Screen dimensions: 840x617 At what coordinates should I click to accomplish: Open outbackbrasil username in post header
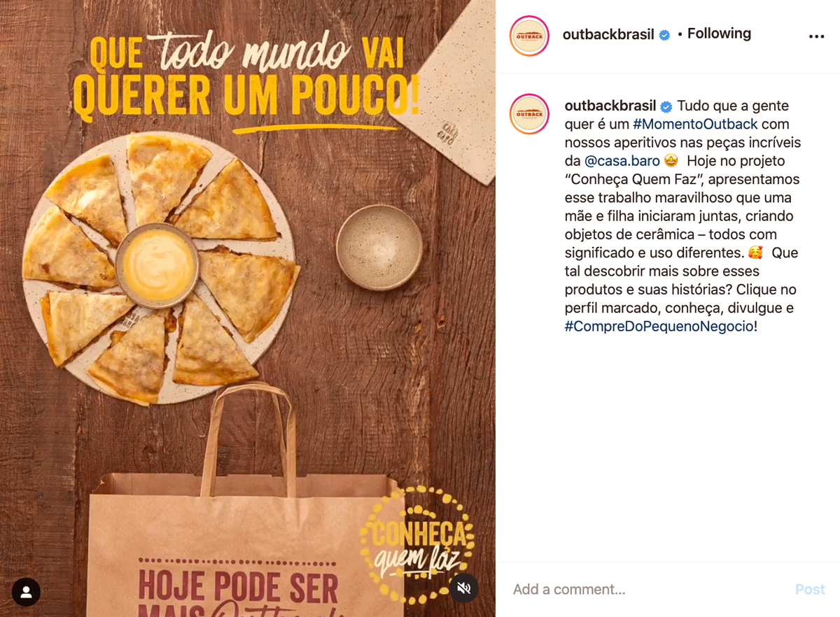point(608,34)
